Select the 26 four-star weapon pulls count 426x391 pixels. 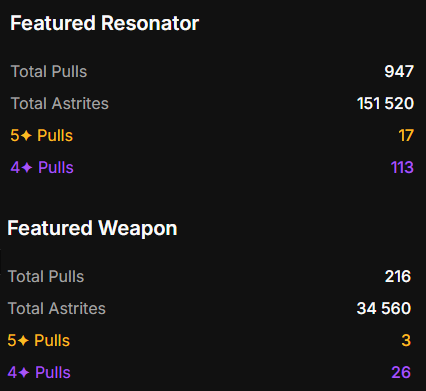point(401,372)
